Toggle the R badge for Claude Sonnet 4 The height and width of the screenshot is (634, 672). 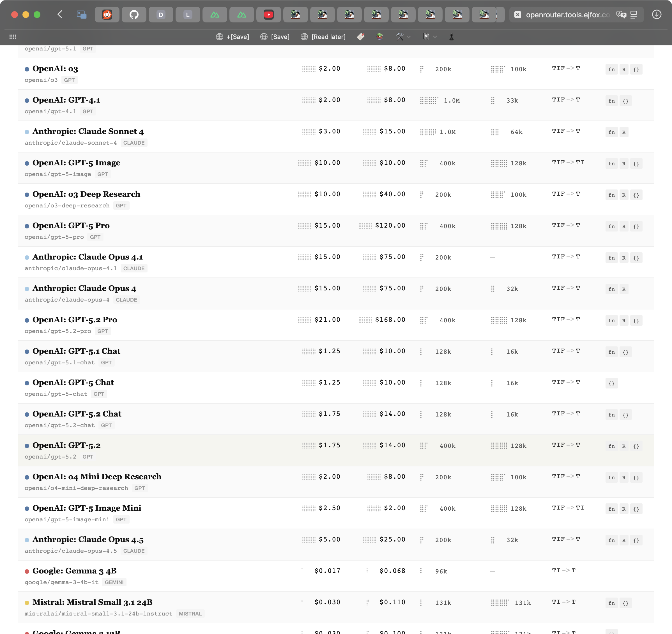[x=624, y=132]
